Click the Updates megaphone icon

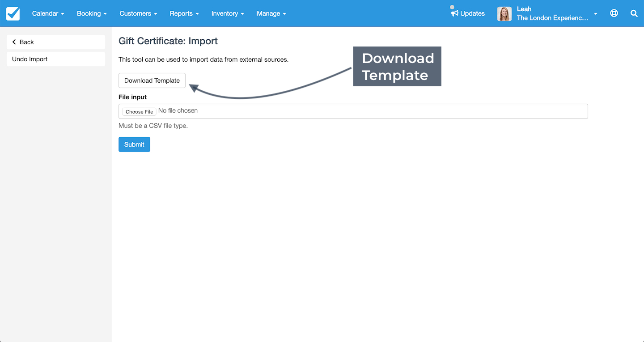click(x=454, y=13)
